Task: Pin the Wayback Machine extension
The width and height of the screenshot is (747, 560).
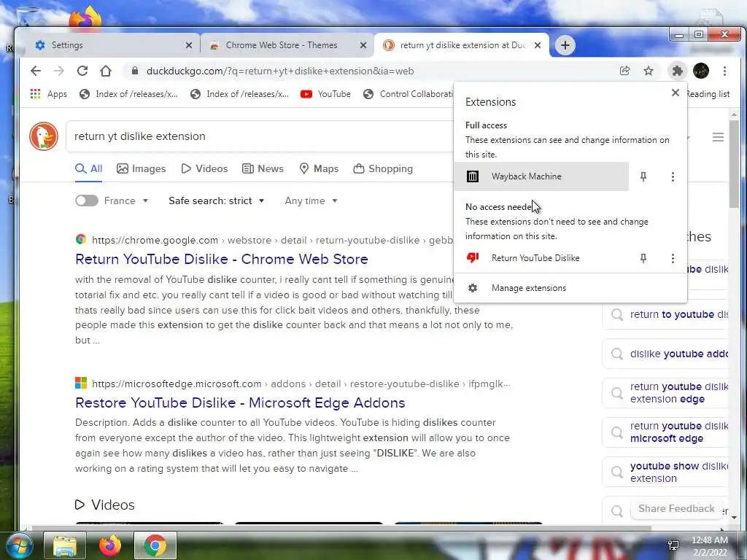Action: (x=643, y=176)
